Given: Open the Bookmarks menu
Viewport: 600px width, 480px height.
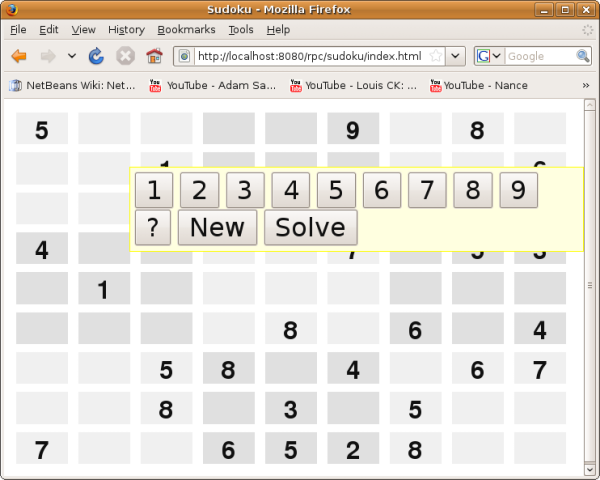Looking at the screenshot, I should (186, 30).
